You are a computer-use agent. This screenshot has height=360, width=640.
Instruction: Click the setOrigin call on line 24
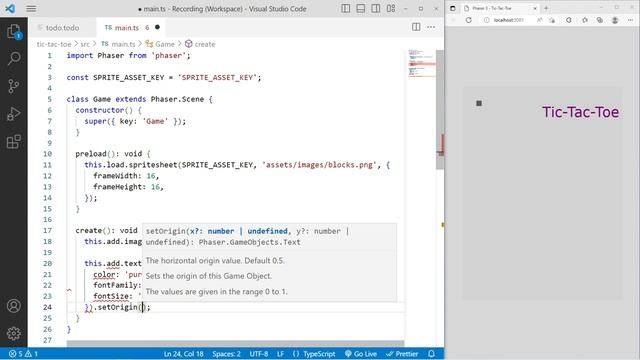click(118, 307)
